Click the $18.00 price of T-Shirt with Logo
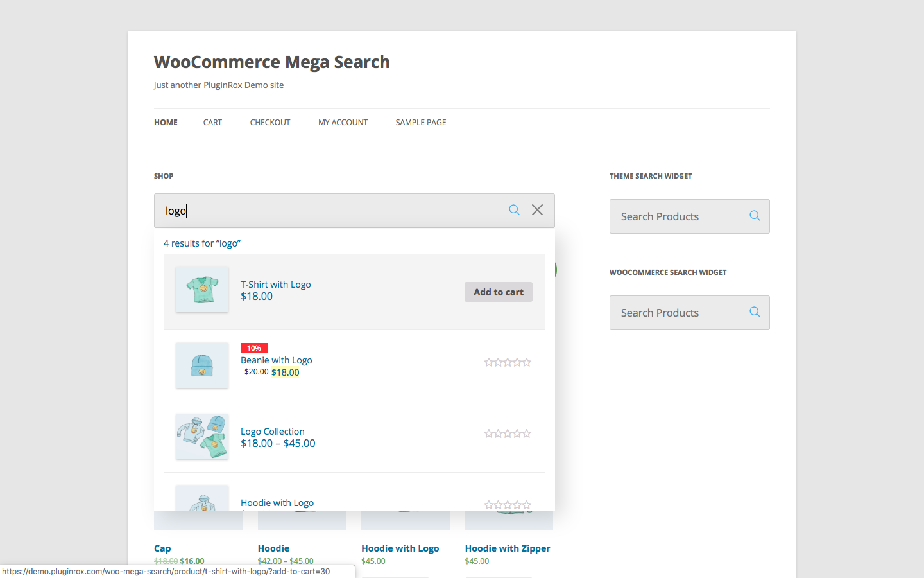Viewport: 924px width, 578px height. point(257,296)
